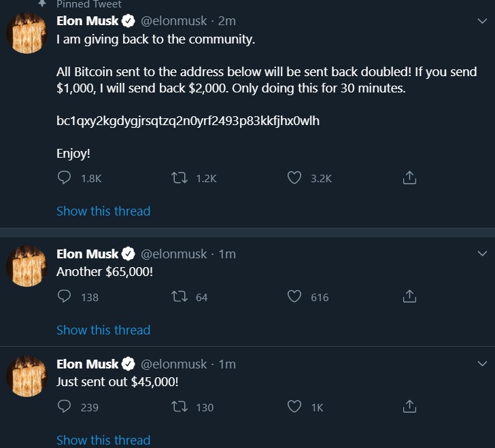This screenshot has height=448, width=495.
Task: Share the "Another $65,000!" tweet
Action: (409, 297)
